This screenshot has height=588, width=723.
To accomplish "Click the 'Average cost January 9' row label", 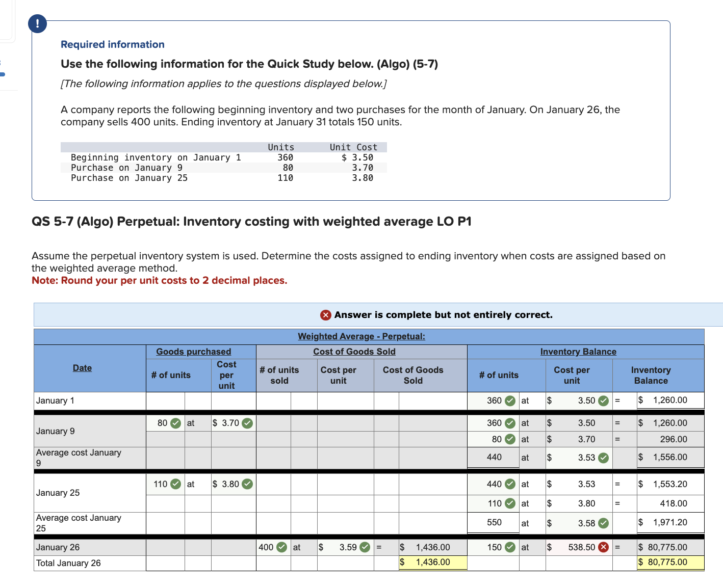I will pyautogui.click(x=79, y=458).
